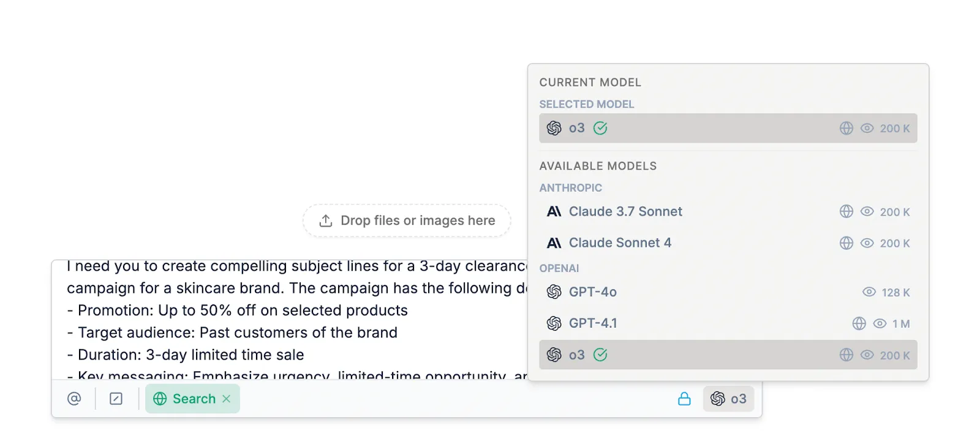Select Claude Sonnet 4 model
Screen dimensions: 980x433
click(x=728, y=243)
